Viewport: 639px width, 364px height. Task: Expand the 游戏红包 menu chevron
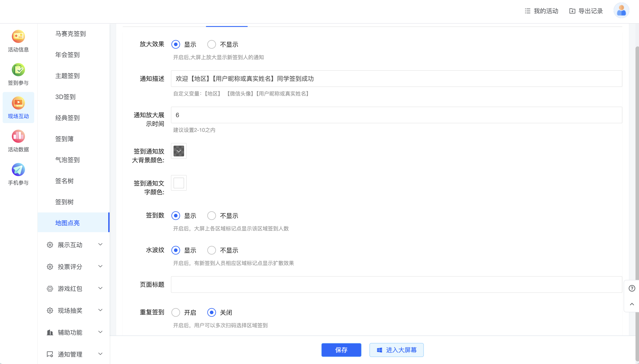click(100, 288)
